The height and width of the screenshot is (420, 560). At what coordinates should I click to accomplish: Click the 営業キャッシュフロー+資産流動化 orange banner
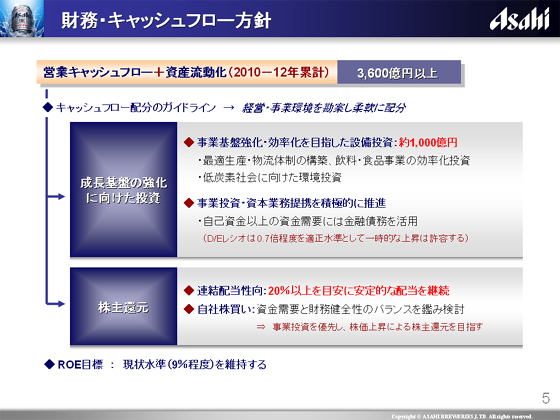click(x=187, y=72)
